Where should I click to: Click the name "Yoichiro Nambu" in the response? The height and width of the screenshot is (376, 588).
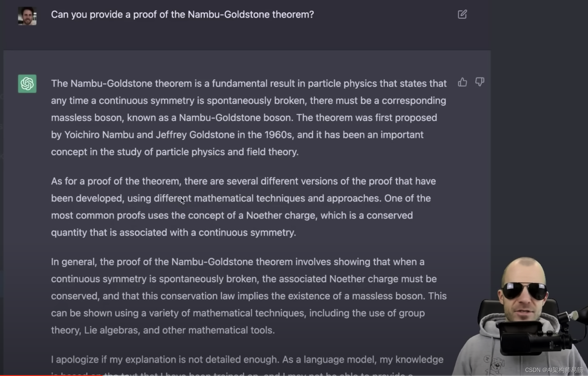[99, 135]
